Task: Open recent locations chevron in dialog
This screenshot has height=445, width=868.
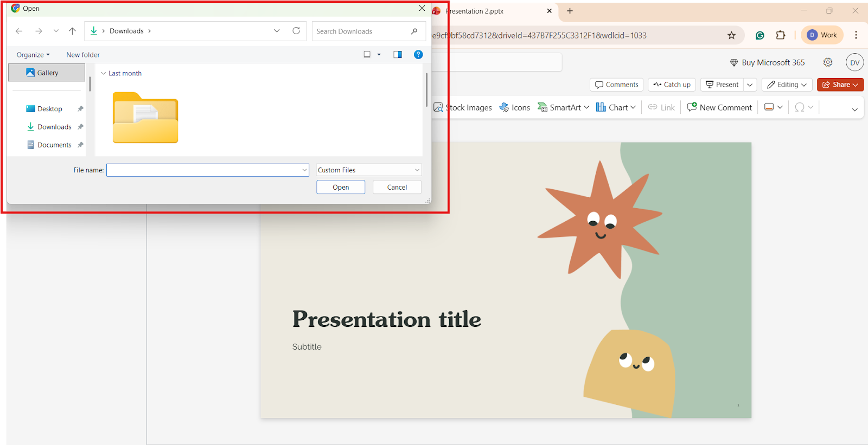Action: pos(56,31)
